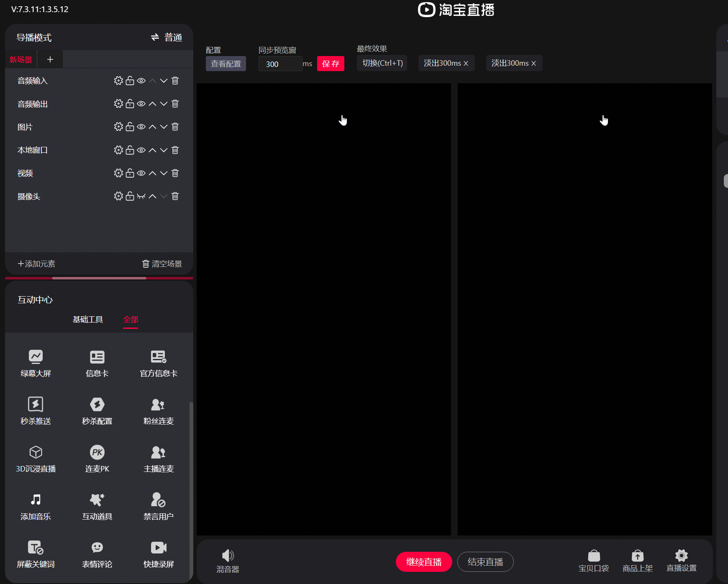The height and width of the screenshot is (584, 728).
Task: Hide the 视频 element
Action: pos(141,173)
